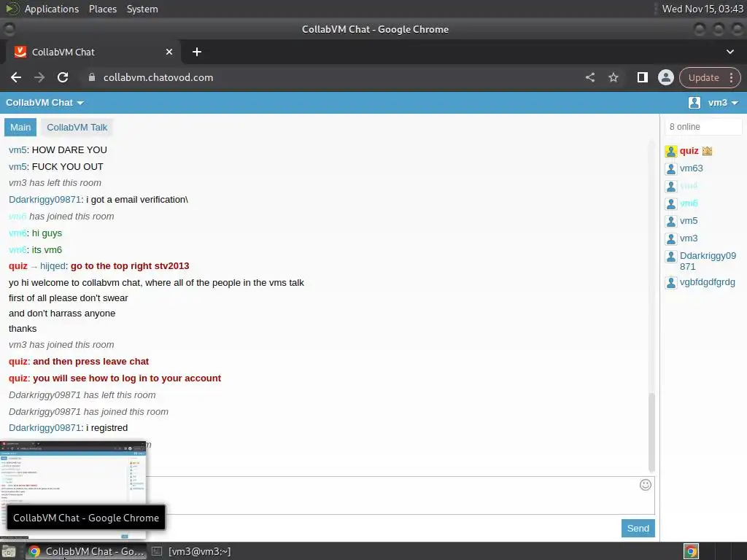View site lock info icon
The image size is (747, 560).
(92, 77)
